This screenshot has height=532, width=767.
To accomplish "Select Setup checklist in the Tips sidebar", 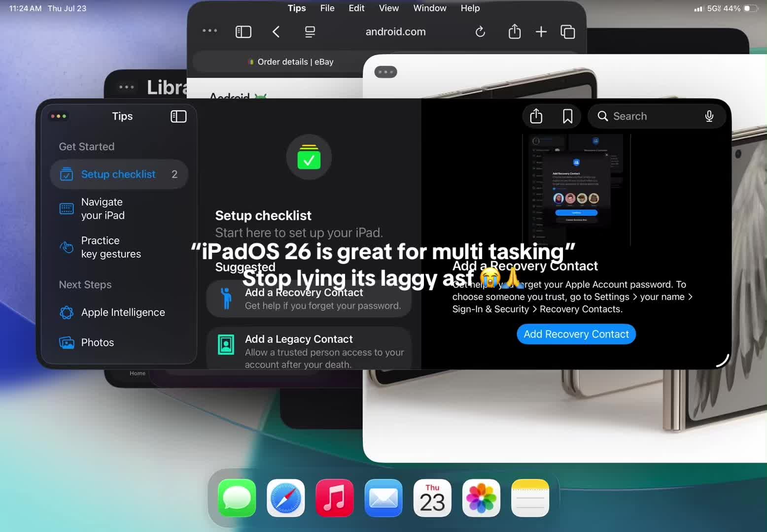I will [119, 174].
